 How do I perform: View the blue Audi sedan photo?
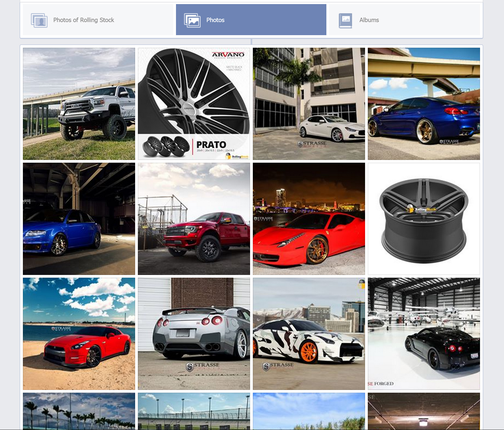[79, 219]
